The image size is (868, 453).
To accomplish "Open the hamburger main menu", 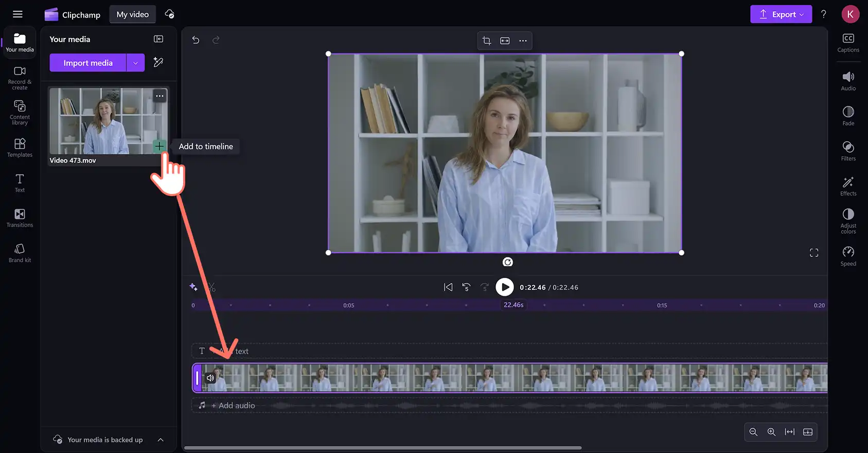I will (17, 14).
